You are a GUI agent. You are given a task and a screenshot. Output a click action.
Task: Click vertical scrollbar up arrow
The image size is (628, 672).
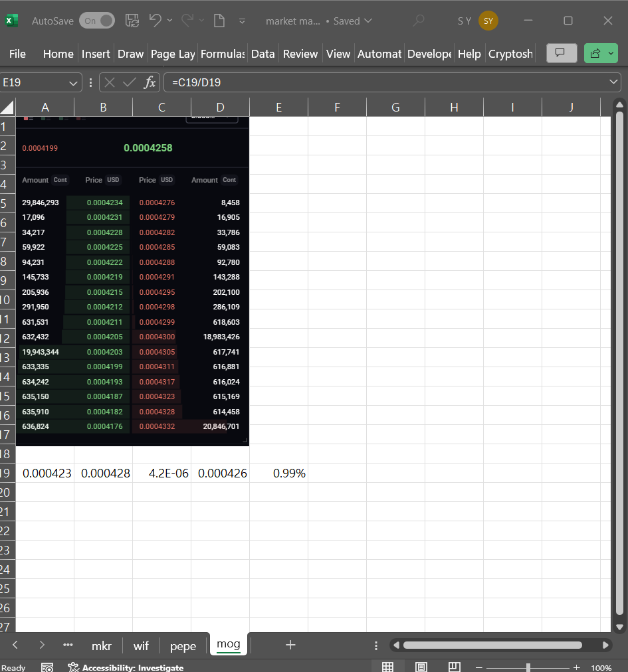pyautogui.click(x=619, y=105)
